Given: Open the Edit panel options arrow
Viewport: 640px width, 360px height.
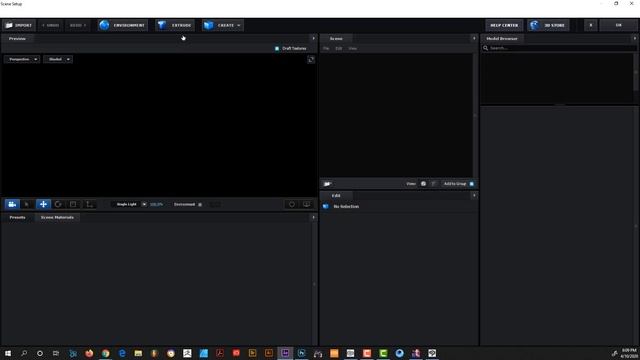Looking at the screenshot, I should (474, 196).
